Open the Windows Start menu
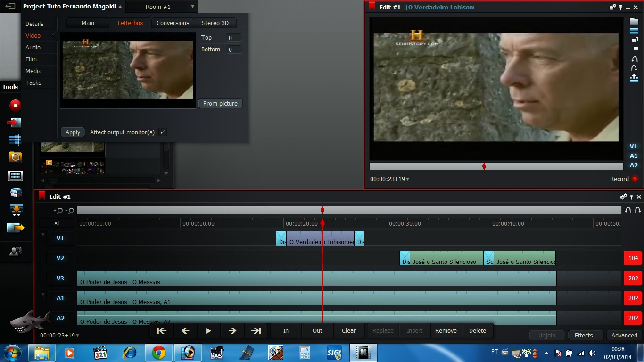The width and height of the screenshot is (644, 362). coord(12,353)
